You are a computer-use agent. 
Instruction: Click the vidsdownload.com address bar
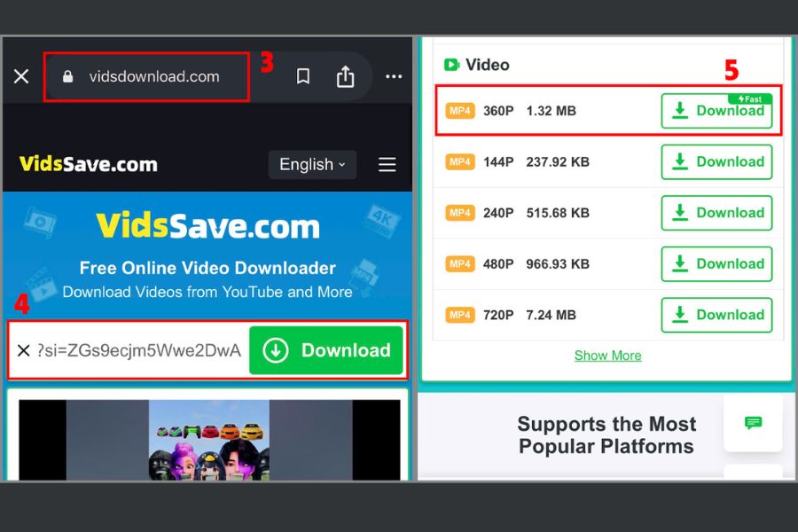(146, 76)
